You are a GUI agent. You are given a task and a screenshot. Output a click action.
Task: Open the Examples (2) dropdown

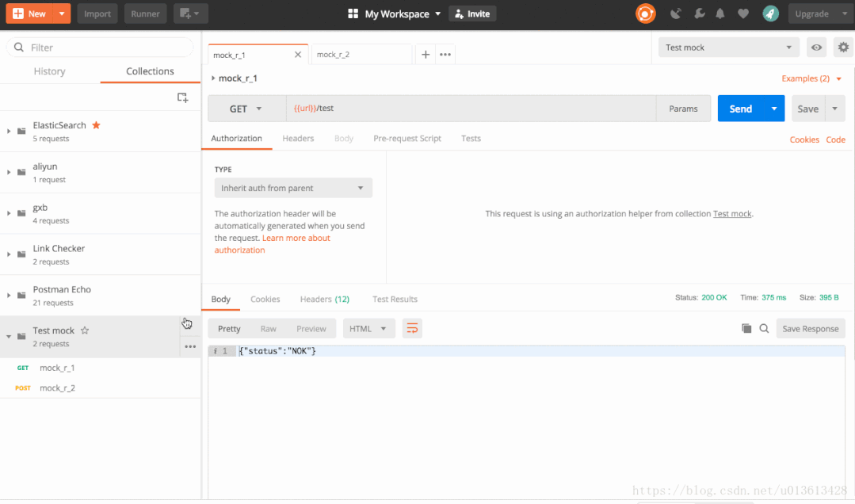[811, 78]
